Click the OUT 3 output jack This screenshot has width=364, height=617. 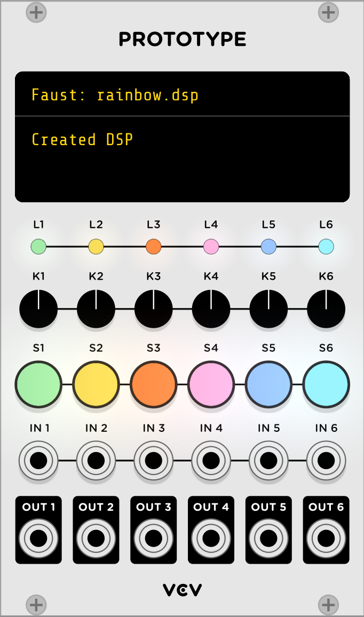tap(154, 538)
